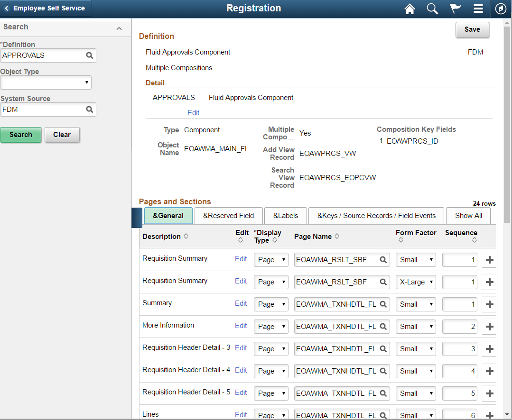The height and width of the screenshot is (420, 512).
Task: Add a row after Requisition Header Detail - 5
Action: click(489, 393)
